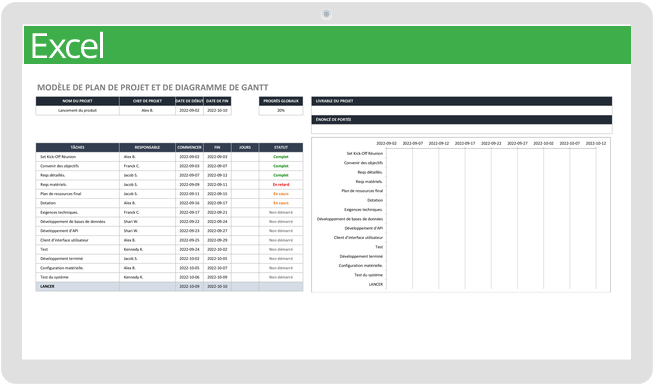Screen dimensions: 654x385
Task: Click the 2022-10-06 start date cell
Action: tap(189, 277)
